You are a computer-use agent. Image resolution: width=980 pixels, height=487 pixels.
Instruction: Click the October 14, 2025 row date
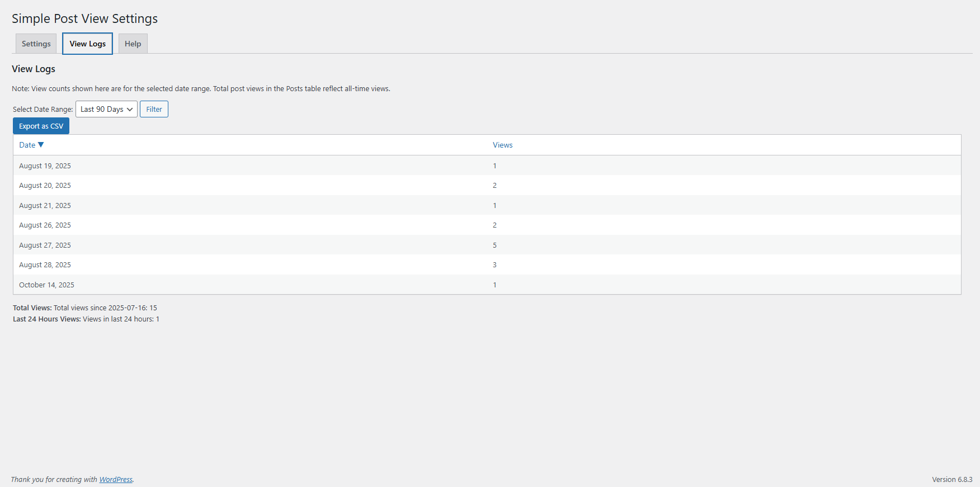tap(46, 285)
